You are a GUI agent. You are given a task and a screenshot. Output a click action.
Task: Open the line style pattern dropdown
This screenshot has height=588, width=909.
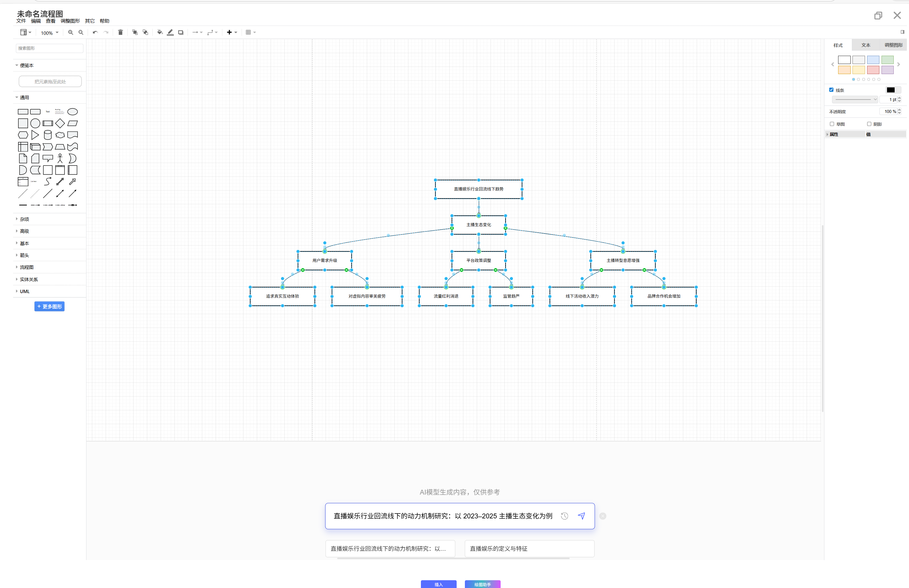[856, 99]
